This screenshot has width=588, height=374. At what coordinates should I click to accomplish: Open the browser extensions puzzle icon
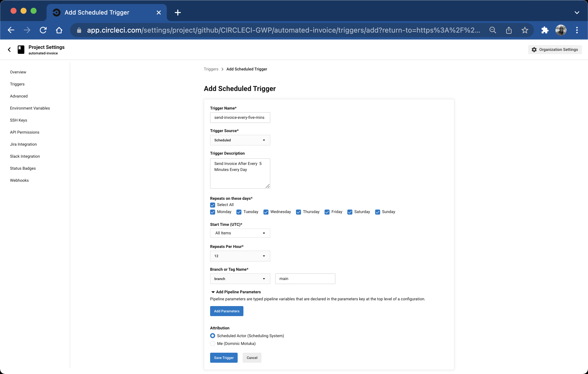coord(545,30)
